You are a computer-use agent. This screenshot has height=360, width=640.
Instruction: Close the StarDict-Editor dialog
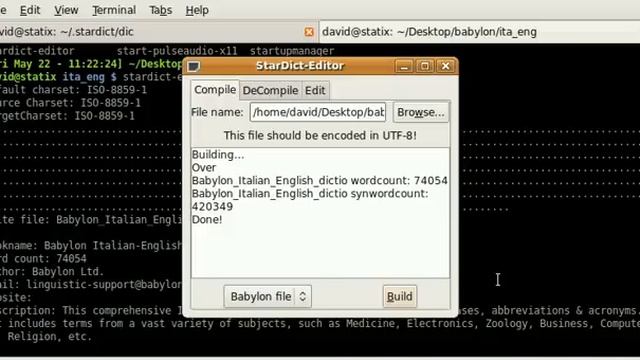click(x=445, y=66)
